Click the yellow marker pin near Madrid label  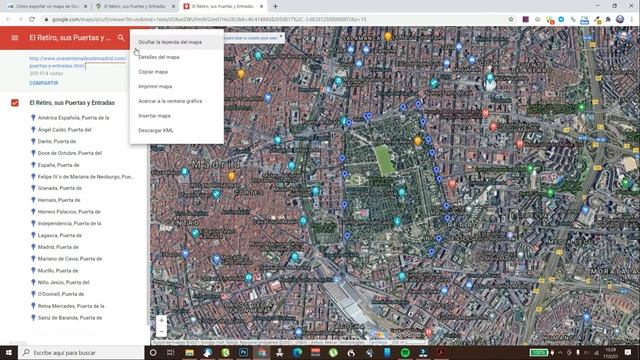(x=231, y=176)
